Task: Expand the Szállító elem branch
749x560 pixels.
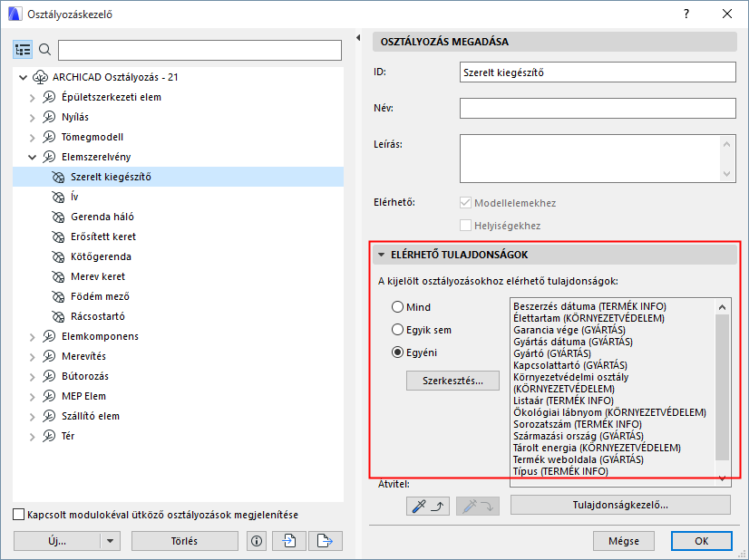Action: point(32,417)
